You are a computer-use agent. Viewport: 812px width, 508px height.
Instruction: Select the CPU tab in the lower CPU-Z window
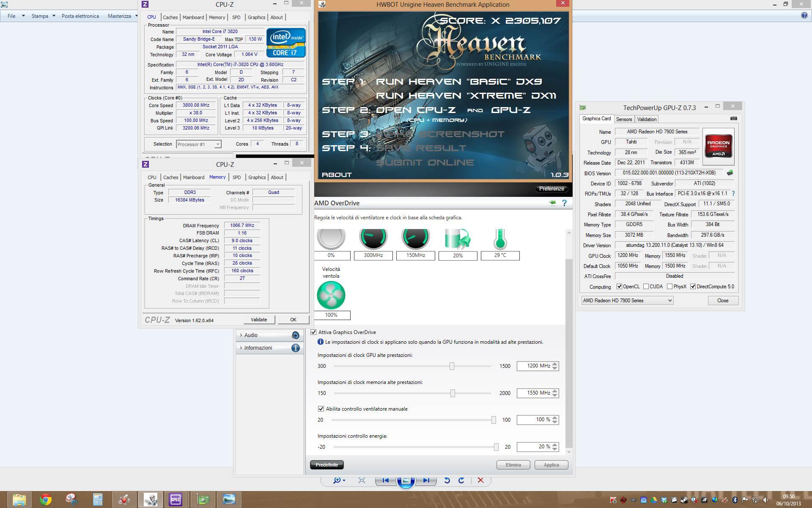[x=152, y=177]
